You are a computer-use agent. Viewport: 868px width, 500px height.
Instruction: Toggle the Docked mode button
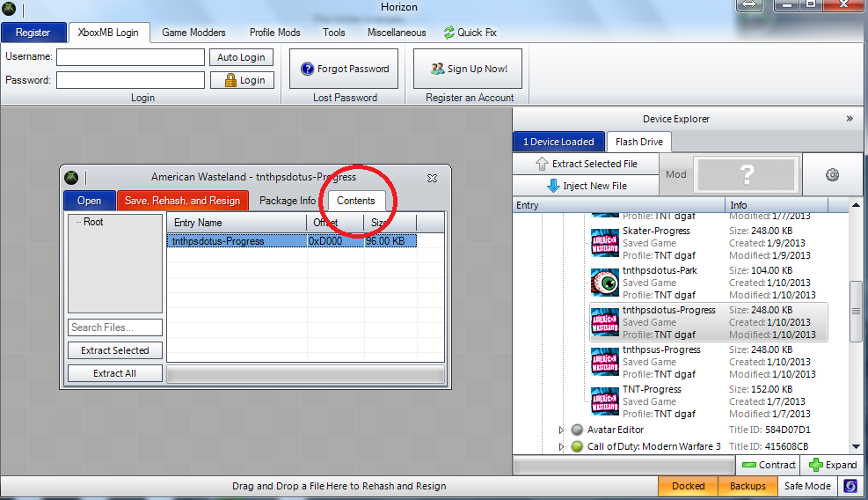coord(688,485)
